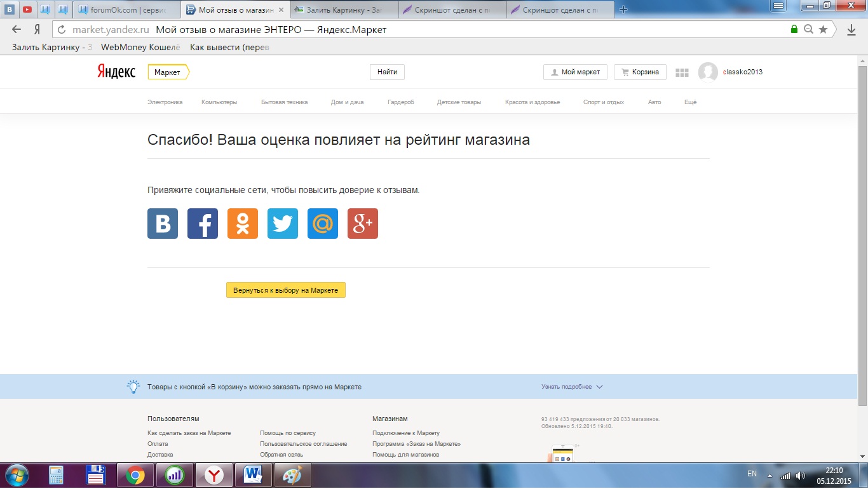
Task: Open the Электроника category
Action: click(165, 102)
